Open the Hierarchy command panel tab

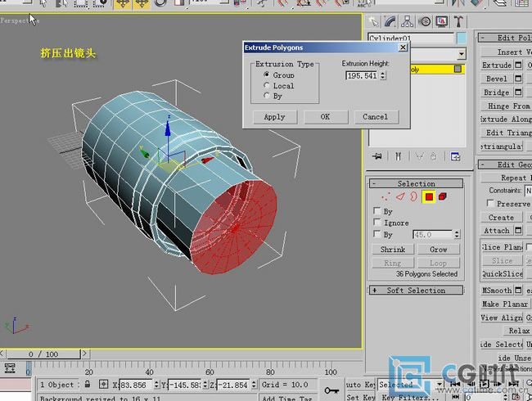(x=407, y=22)
